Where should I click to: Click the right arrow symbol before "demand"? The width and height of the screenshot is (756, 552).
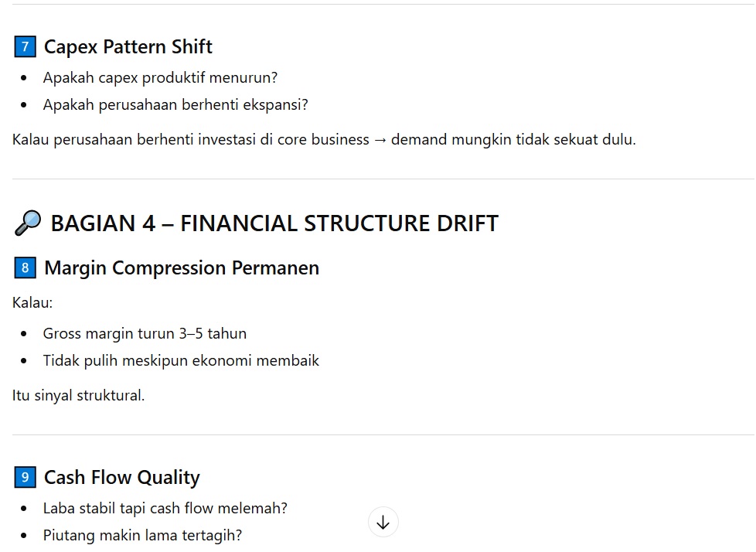click(380, 140)
